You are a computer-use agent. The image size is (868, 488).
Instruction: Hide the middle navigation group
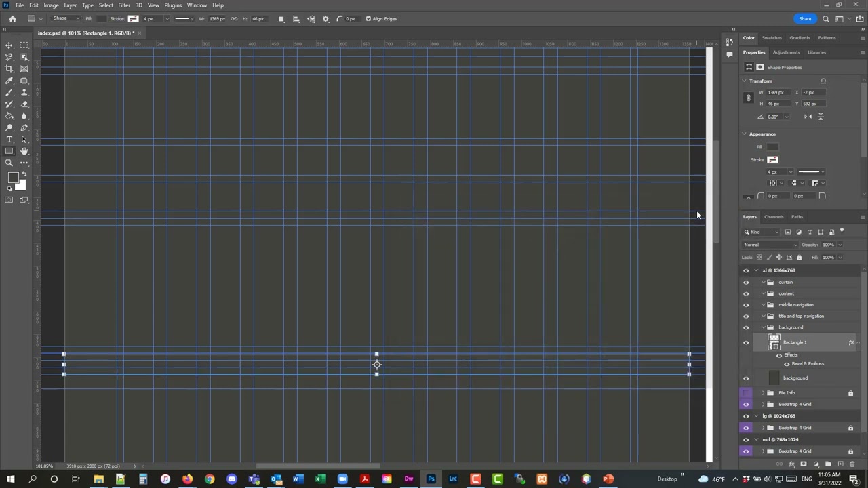click(x=746, y=305)
